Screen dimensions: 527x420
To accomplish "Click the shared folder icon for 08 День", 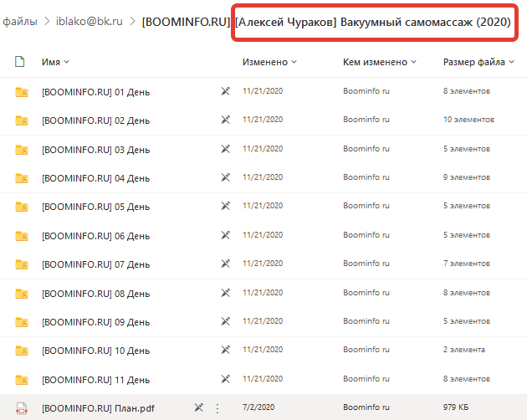I will point(22,294).
